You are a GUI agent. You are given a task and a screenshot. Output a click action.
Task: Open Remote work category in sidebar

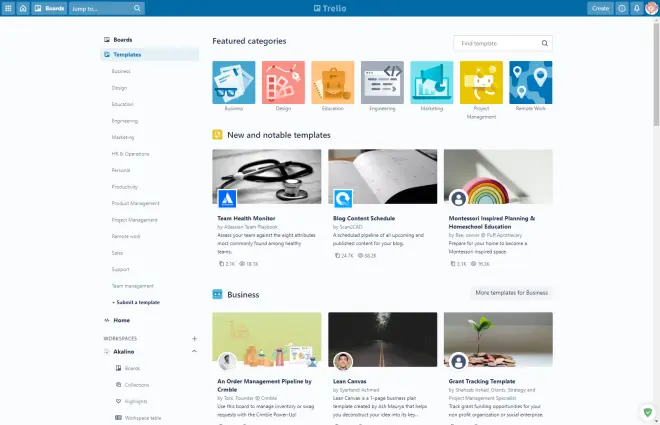pos(126,236)
